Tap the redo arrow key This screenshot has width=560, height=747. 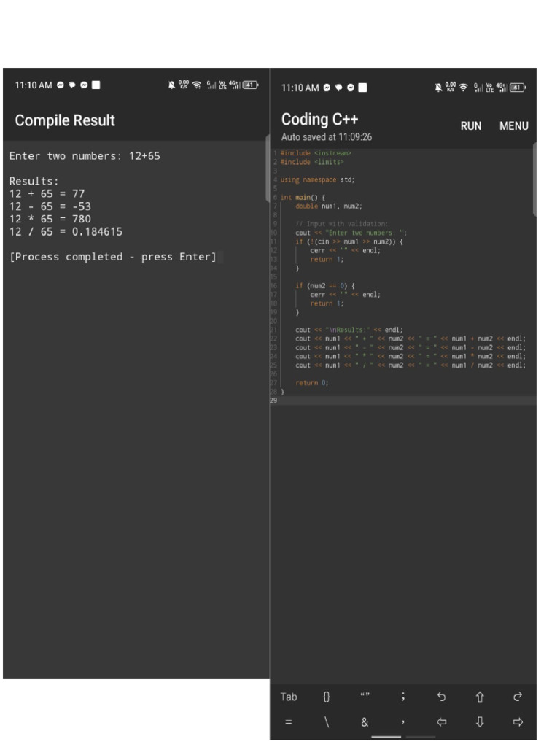[518, 697]
